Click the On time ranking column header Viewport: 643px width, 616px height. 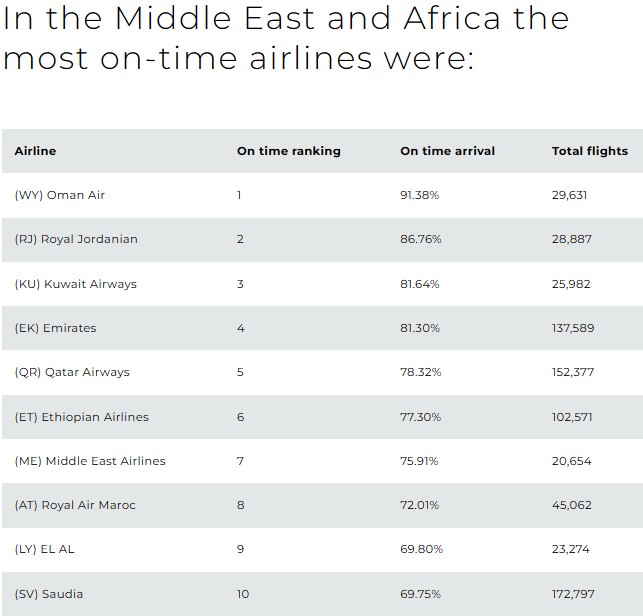[x=288, y=151]
